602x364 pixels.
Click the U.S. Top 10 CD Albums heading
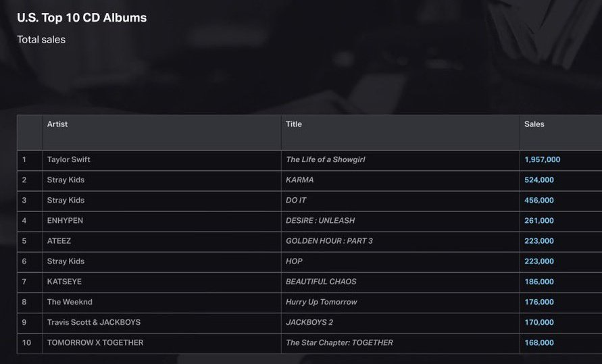pos(82,18)
